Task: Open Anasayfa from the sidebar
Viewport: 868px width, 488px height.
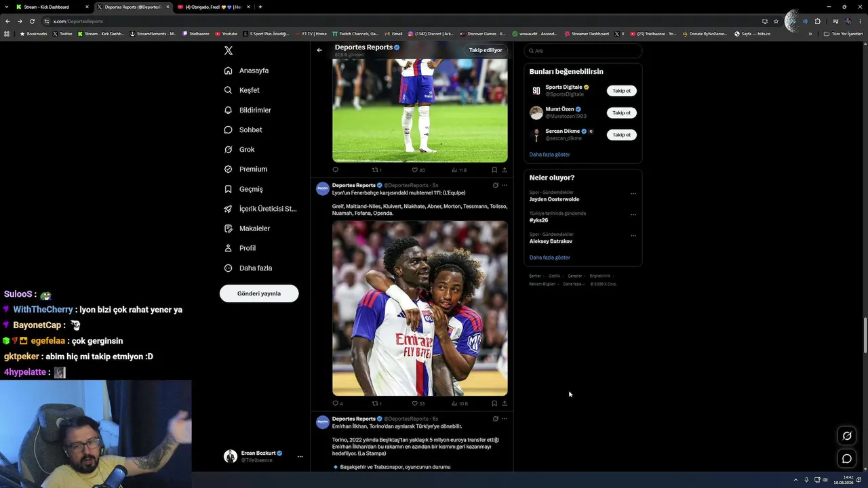Action: [247, 70]
